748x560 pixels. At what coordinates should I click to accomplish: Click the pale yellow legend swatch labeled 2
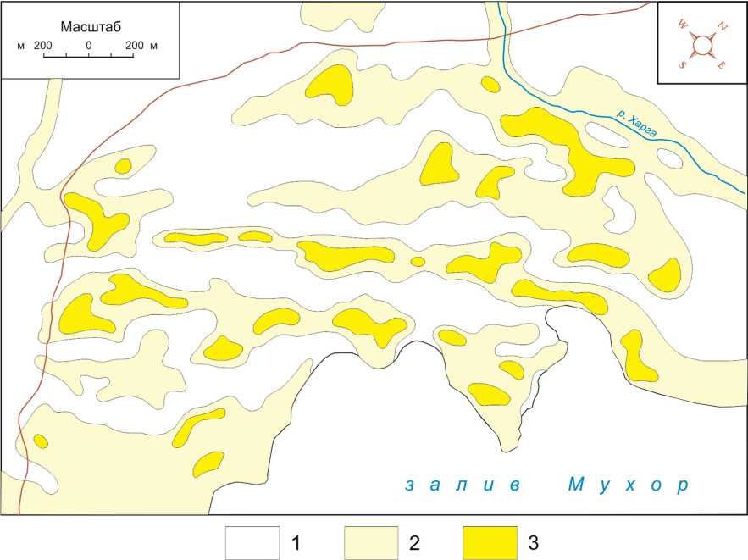click(371, 543)
